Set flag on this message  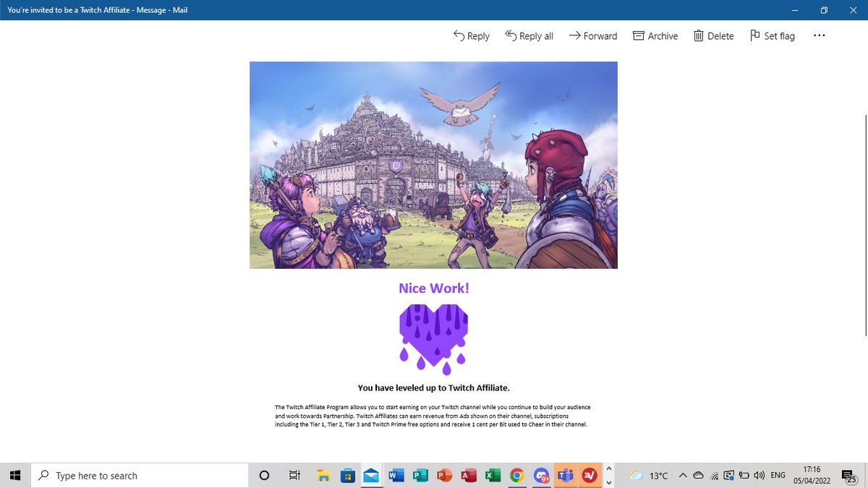(772, 35)
